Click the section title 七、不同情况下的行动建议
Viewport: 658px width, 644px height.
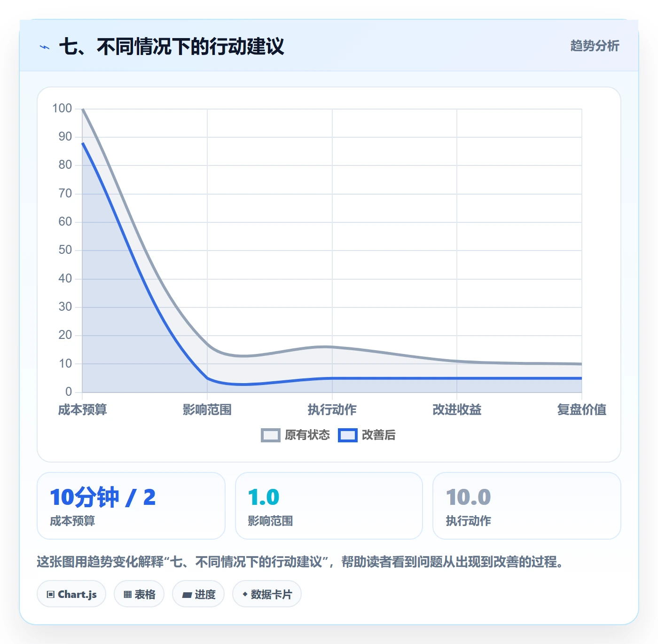click(172, 47)
